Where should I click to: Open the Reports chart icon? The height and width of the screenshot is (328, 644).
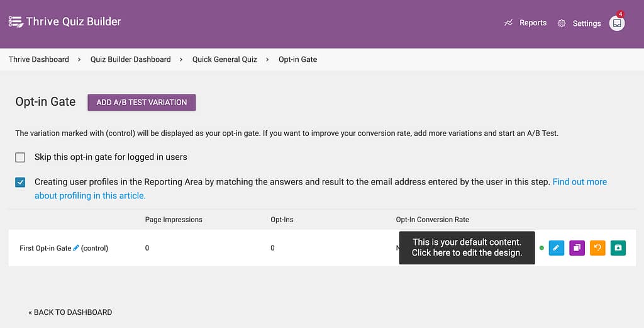508,23
